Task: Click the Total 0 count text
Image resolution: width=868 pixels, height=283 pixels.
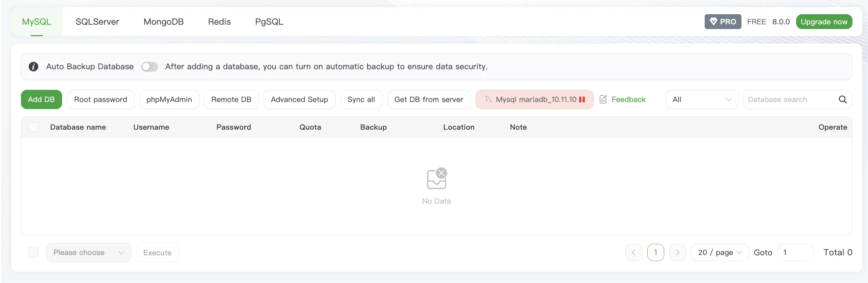Action: pos(838,252)
